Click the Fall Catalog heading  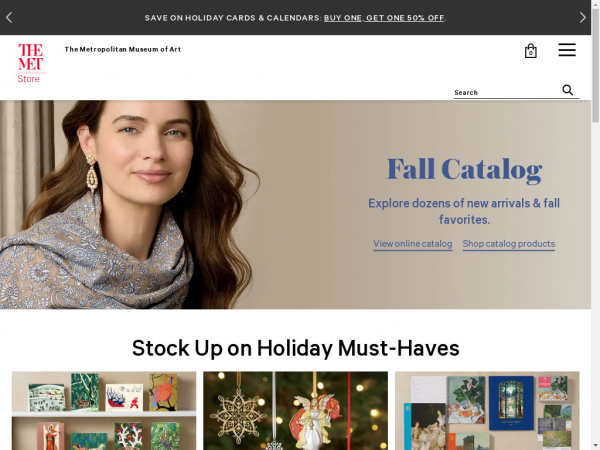point(464,169)
